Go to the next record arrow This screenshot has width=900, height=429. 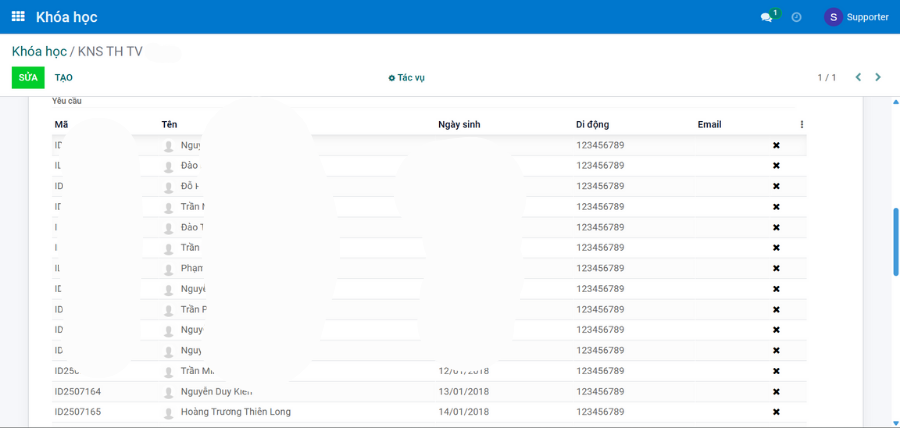[878, 77]
